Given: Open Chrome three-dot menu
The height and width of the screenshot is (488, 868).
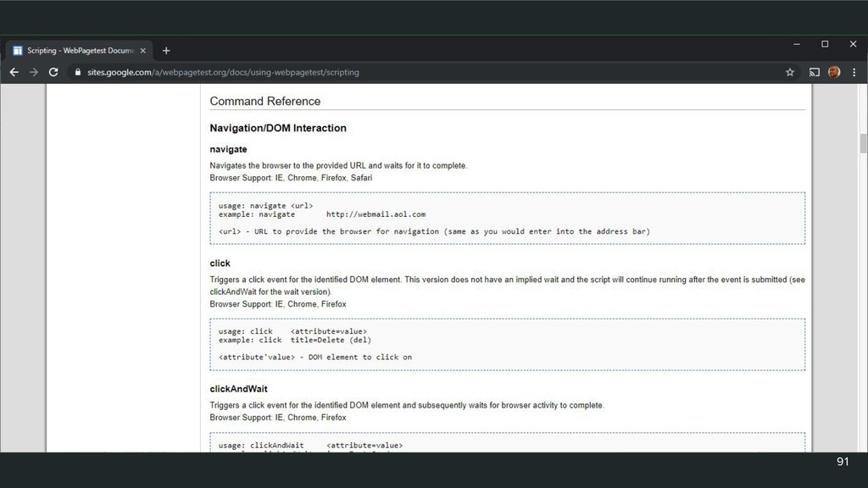Looking at the screenshot, I should pyautogui.click(x=854, y=73).
